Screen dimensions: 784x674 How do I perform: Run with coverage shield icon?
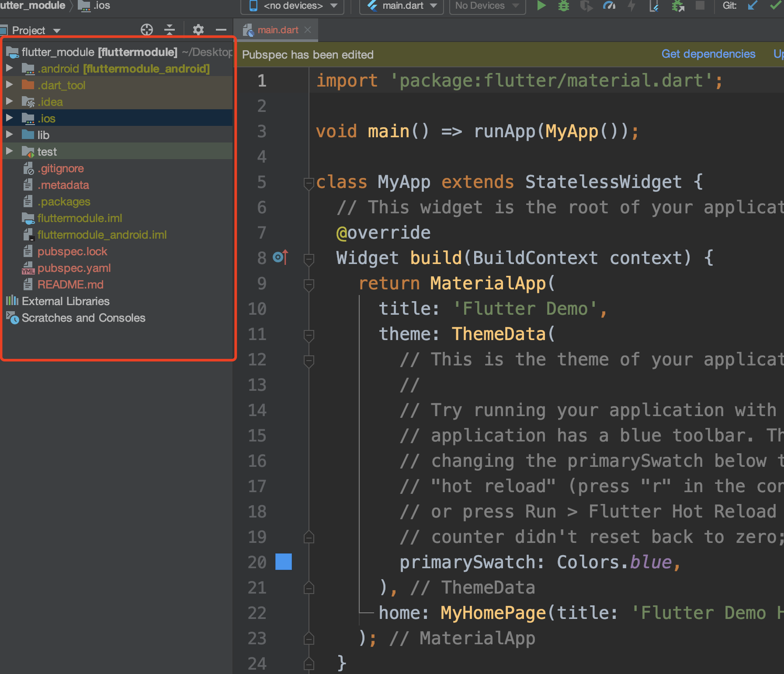tap(586, 6)
